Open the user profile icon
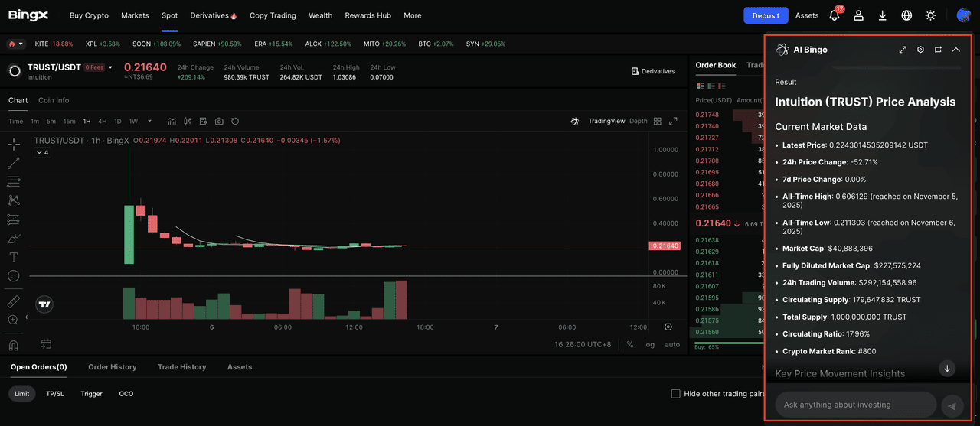The image size is (980, 426). click(x=859, y=15)
